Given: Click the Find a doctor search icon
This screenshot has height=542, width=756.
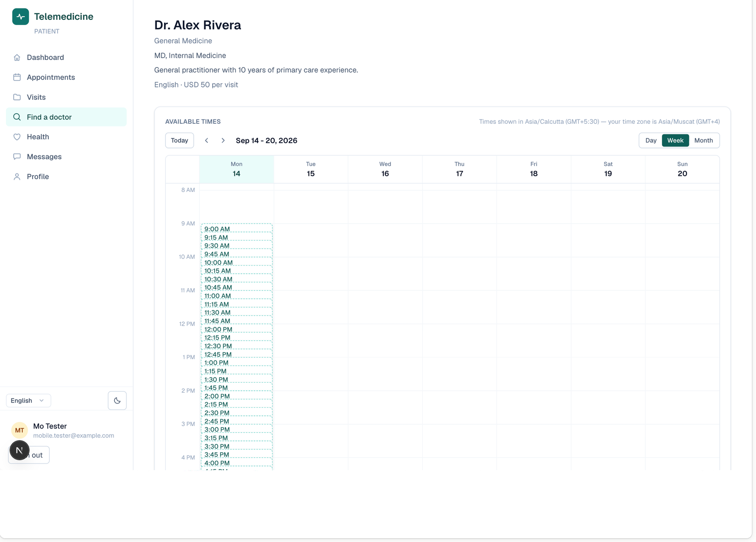Looking at the screenshot, I should click(x=17, y=117).
